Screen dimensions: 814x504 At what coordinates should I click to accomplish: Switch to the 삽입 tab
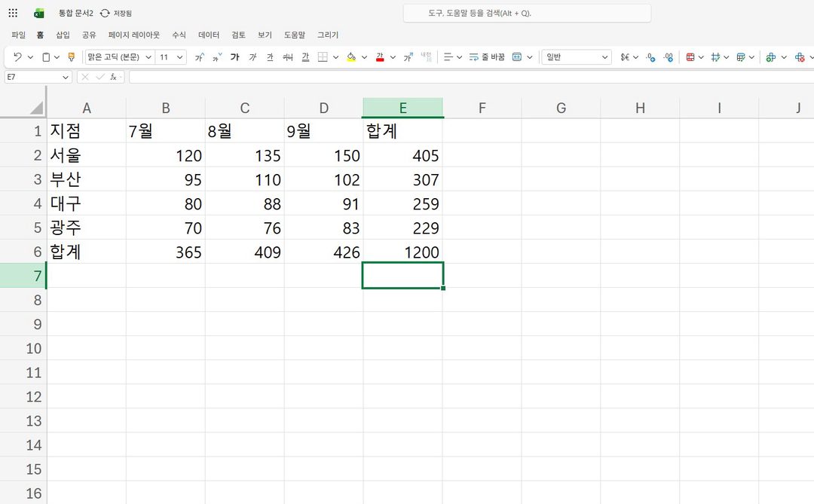click(63, 35)
